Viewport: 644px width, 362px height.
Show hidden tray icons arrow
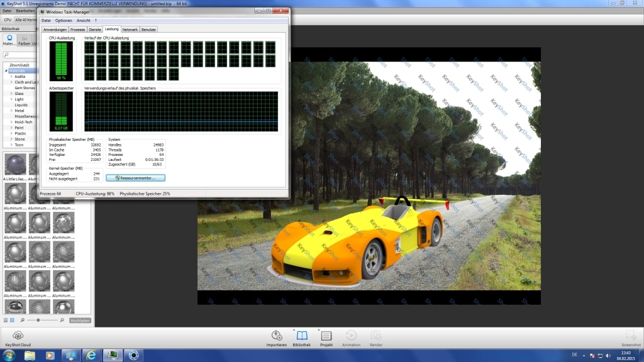(584, 356)
